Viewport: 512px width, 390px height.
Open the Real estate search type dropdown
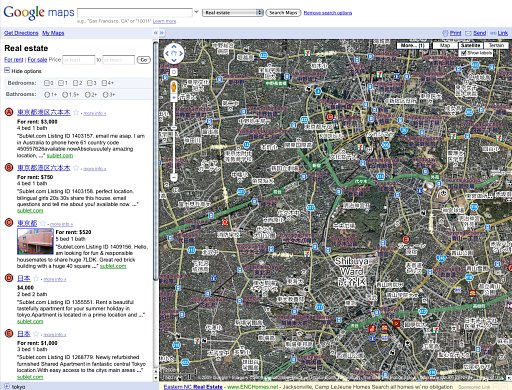pos(233,13)
